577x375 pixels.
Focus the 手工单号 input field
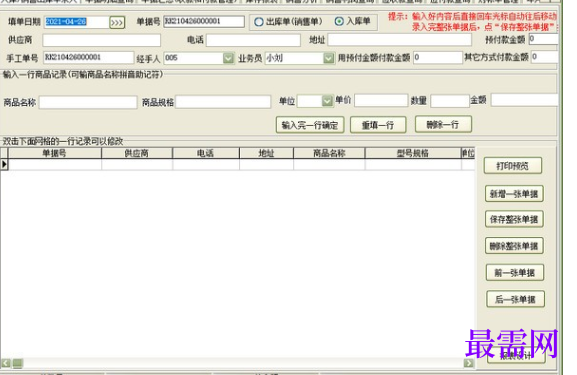(x=88, y=57)
